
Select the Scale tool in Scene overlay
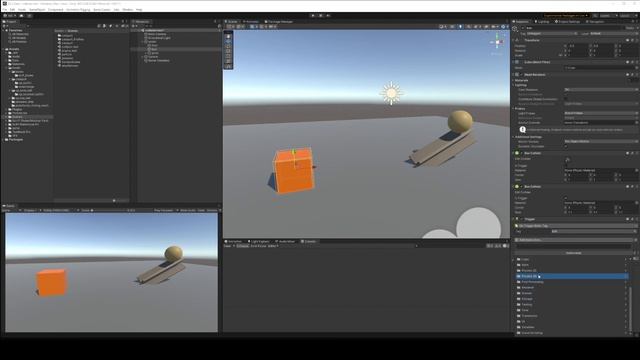pyautogui.click(x=228, y=51)
